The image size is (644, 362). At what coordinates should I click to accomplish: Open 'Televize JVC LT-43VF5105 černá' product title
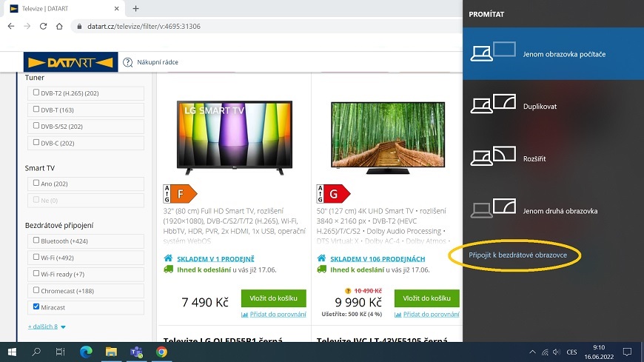click(382, 339)
